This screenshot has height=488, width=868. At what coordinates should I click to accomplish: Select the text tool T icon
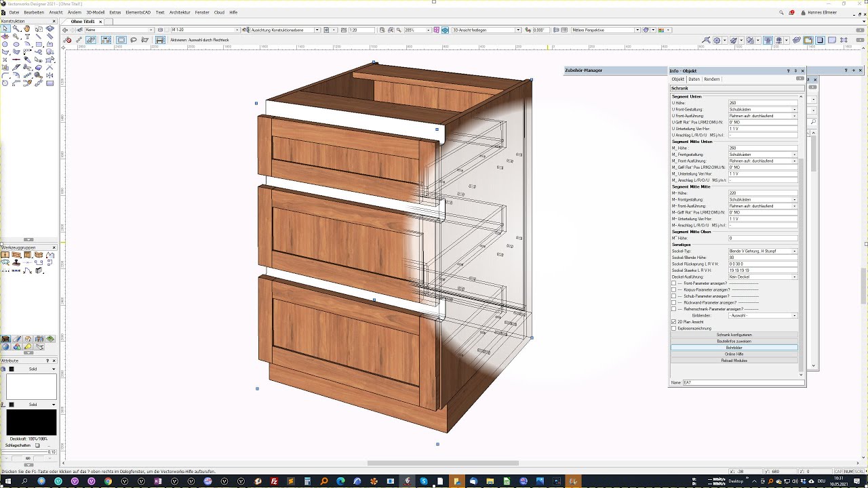tap(27, 37)
